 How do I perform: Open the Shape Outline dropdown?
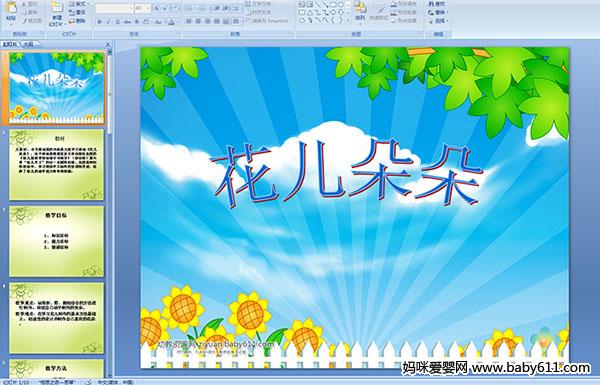pos(405,12)
